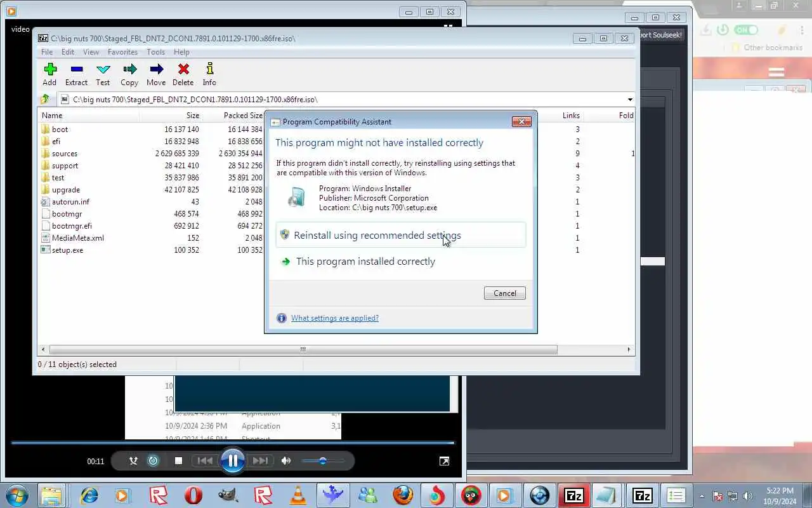Toggle repeat in the media player
This screenshot has height=508, width=812.
153,461
